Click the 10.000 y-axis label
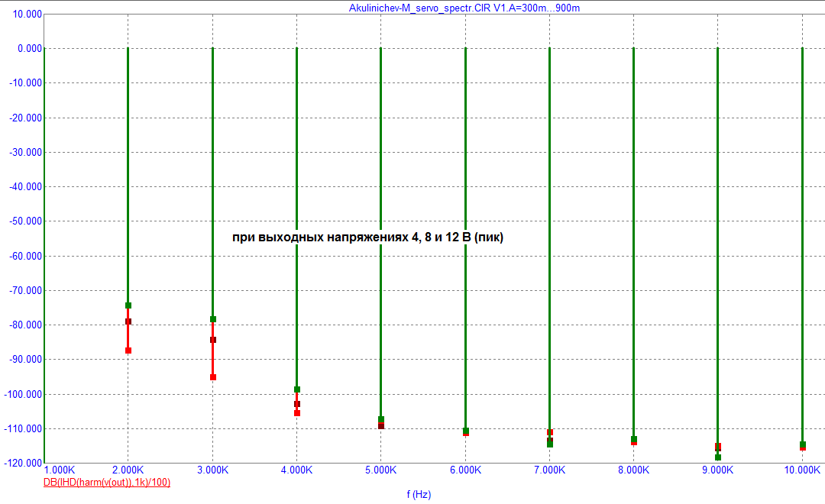 tap(27, 15)
